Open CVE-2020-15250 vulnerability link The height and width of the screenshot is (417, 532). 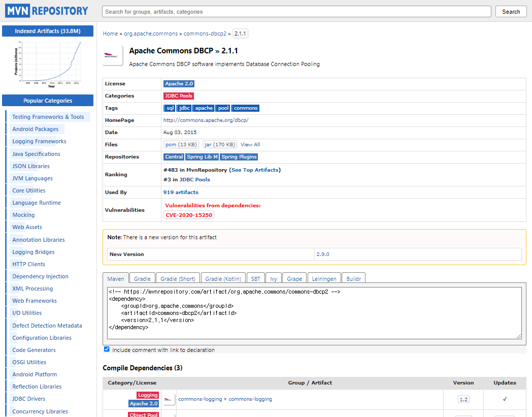tap(189, 215)
